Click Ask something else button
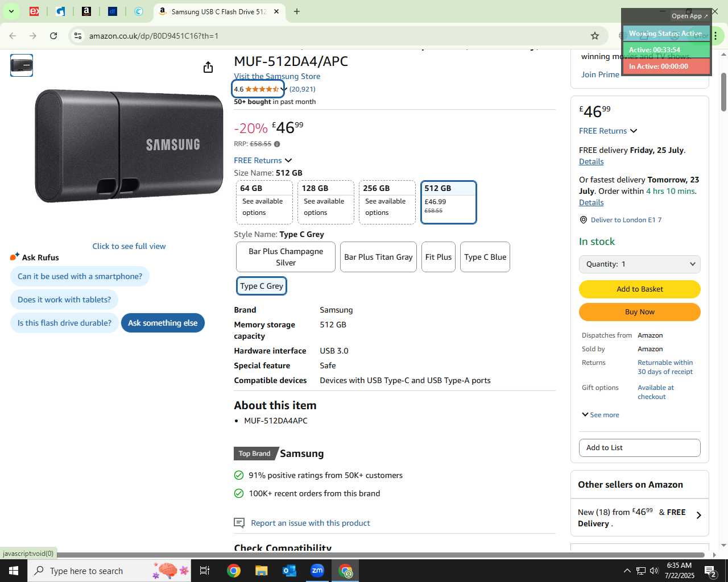The image size is (728, 582). [163, 323]
